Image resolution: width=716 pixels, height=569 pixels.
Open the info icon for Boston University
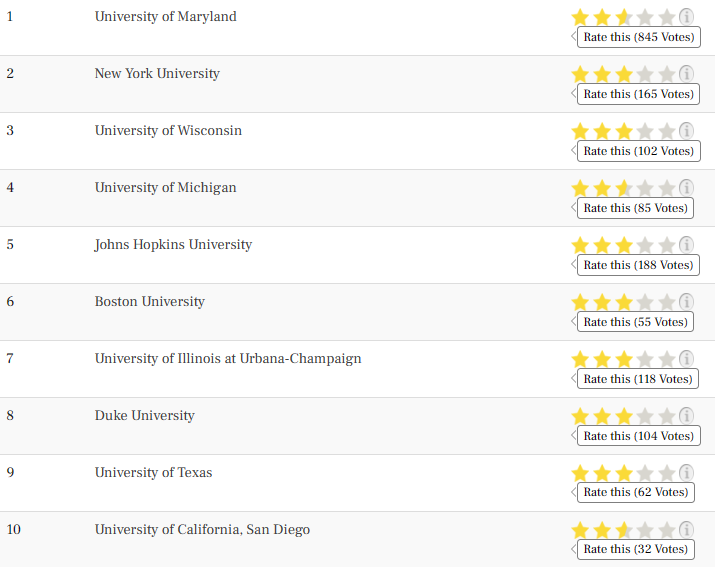point(686,302)
